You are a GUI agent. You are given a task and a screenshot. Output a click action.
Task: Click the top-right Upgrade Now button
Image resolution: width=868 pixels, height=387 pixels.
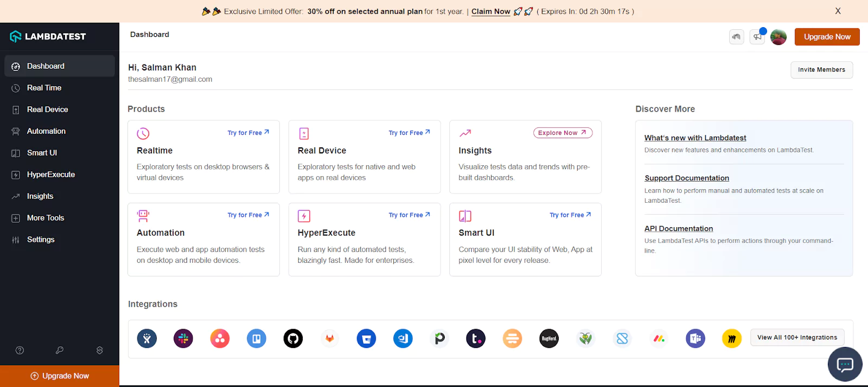point(827,37)
